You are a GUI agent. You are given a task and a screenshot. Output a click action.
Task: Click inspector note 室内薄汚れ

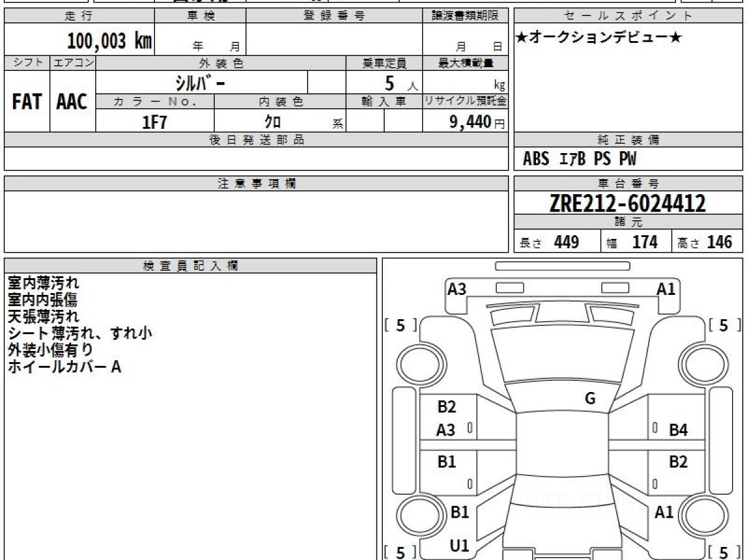tap(44, 283)
